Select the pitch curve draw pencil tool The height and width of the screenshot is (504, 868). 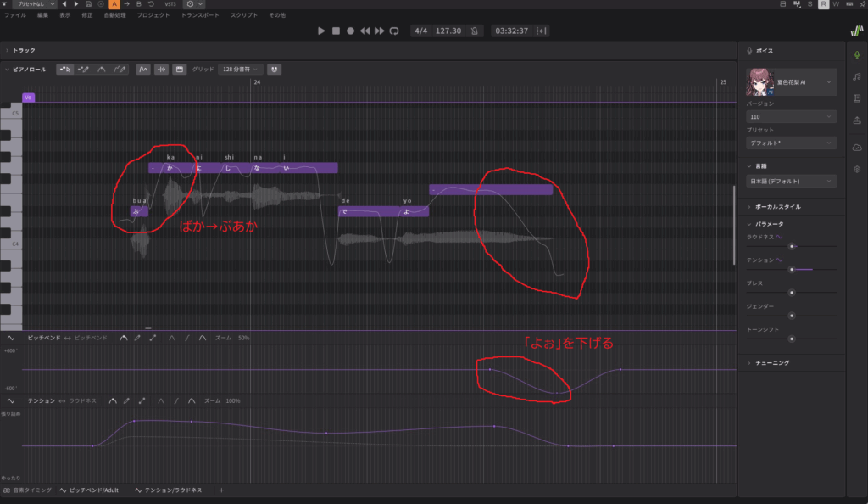tap(120, 70)
